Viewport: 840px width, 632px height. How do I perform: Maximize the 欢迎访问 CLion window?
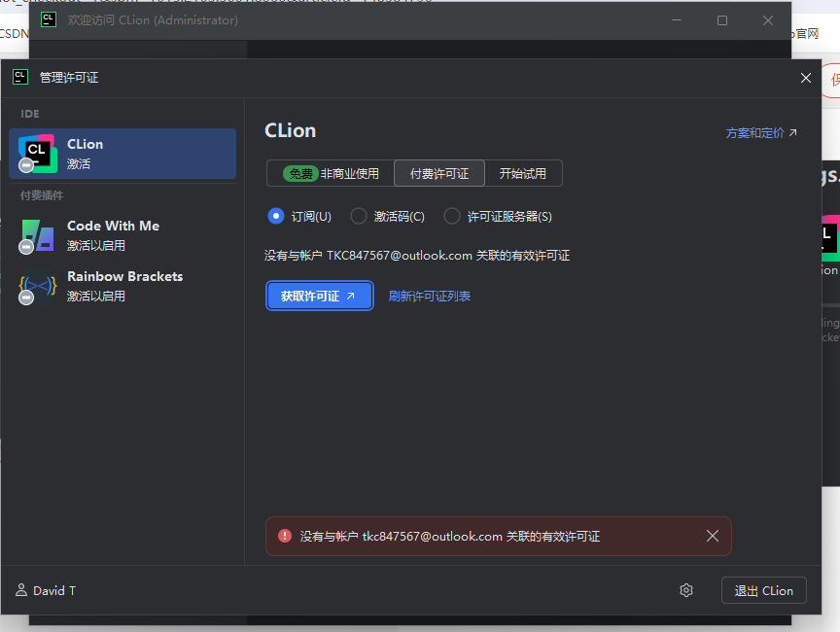pos(722,20)
